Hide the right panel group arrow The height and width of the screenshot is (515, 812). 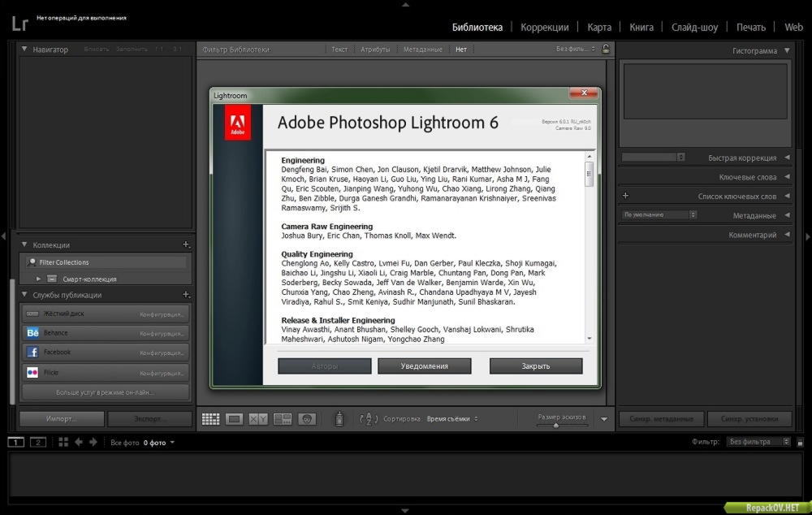click(808, 236)
